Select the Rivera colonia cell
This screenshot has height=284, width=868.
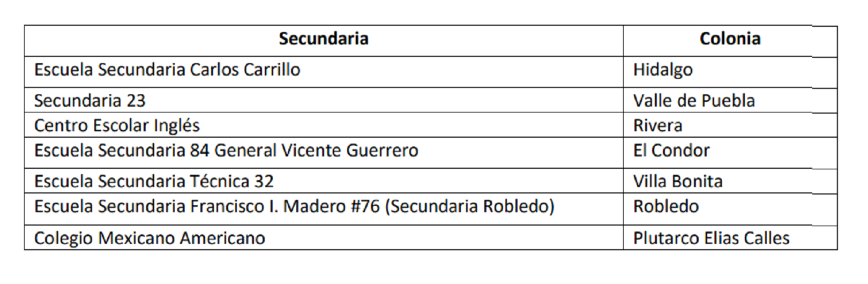[657, 125]
